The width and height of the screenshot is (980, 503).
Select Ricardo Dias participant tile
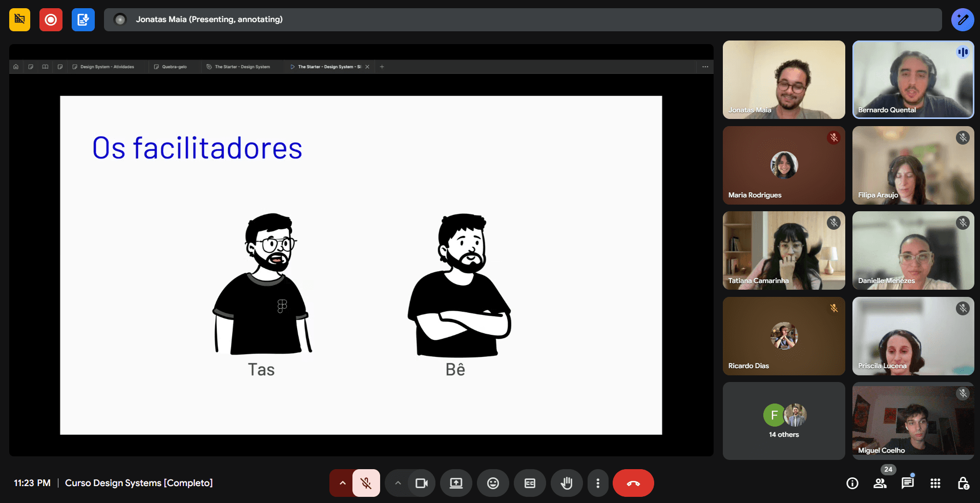784,336
